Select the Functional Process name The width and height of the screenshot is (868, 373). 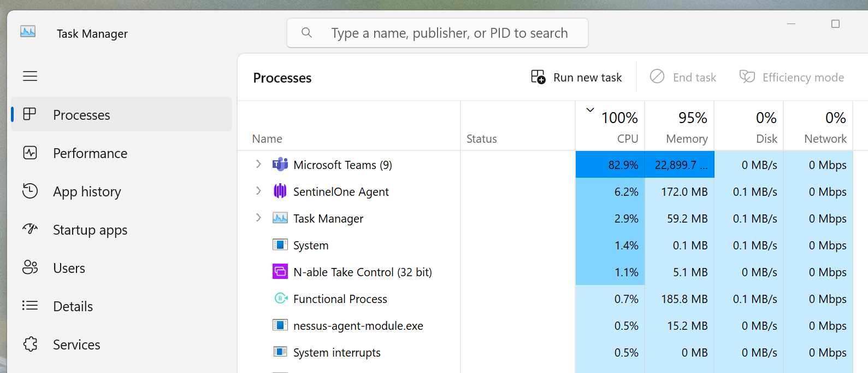point(340,299)
